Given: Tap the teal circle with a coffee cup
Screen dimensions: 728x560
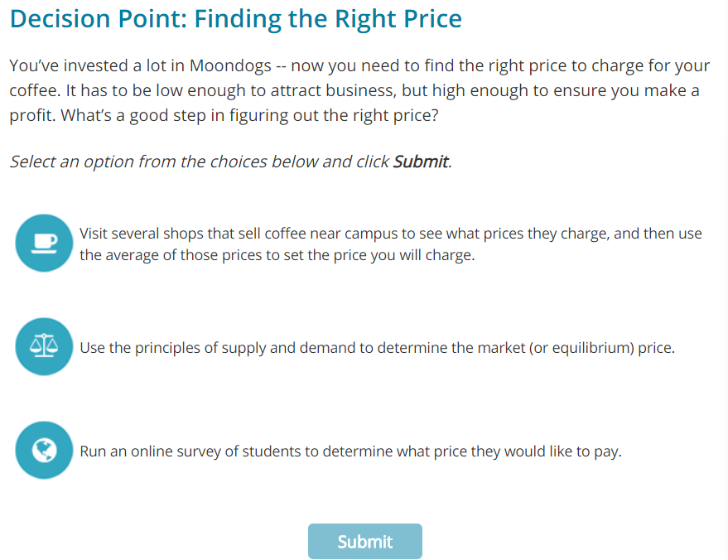Looking at the screenshot, I should [x=43, y=243].
